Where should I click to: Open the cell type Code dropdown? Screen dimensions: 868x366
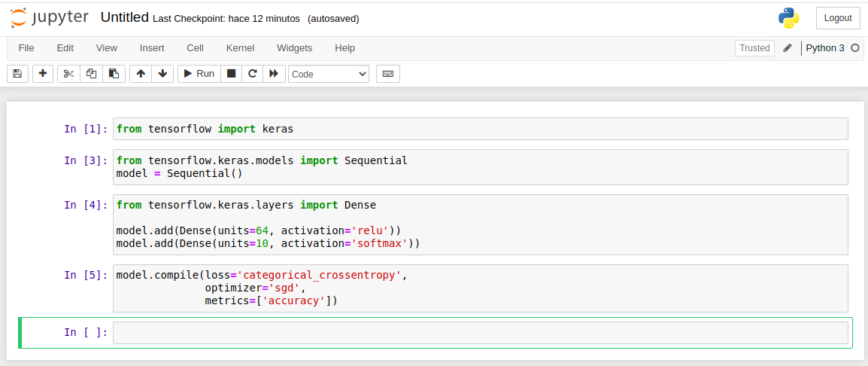[329, 74]
